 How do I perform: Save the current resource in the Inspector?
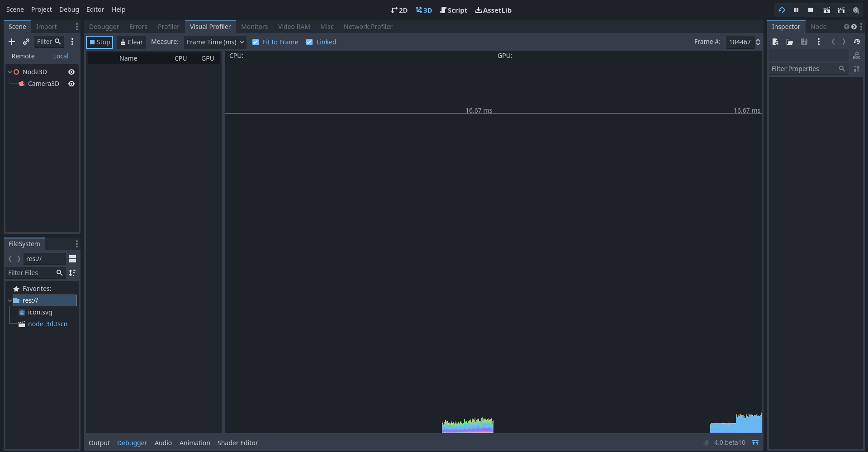tap(804, 42)
